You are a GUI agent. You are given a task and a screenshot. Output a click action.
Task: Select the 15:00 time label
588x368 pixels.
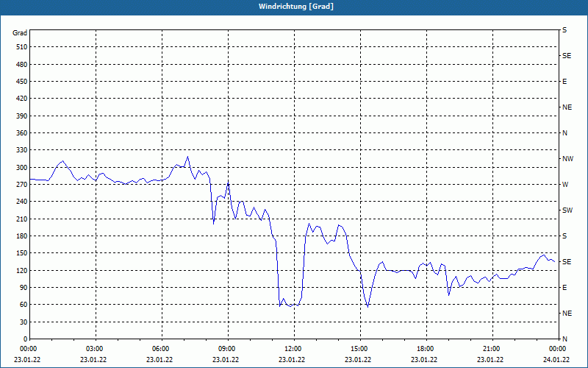pyautogui.click(x=359, y=349)
